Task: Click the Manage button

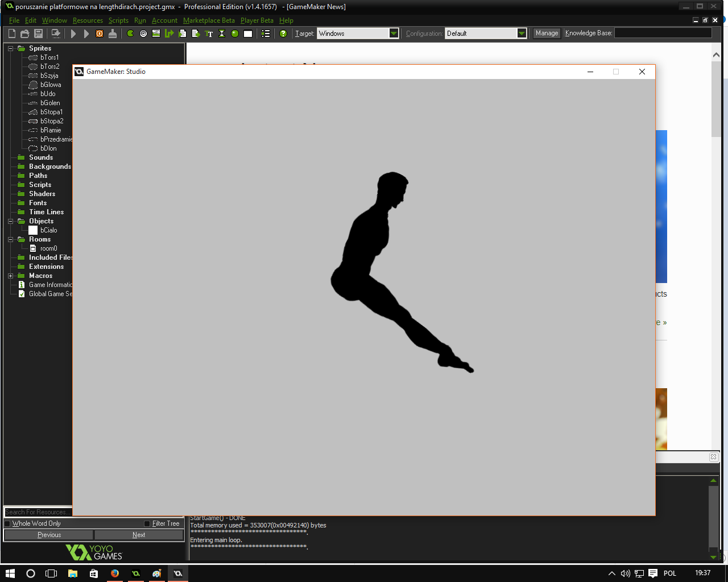Action: click(x=547, y=34)
